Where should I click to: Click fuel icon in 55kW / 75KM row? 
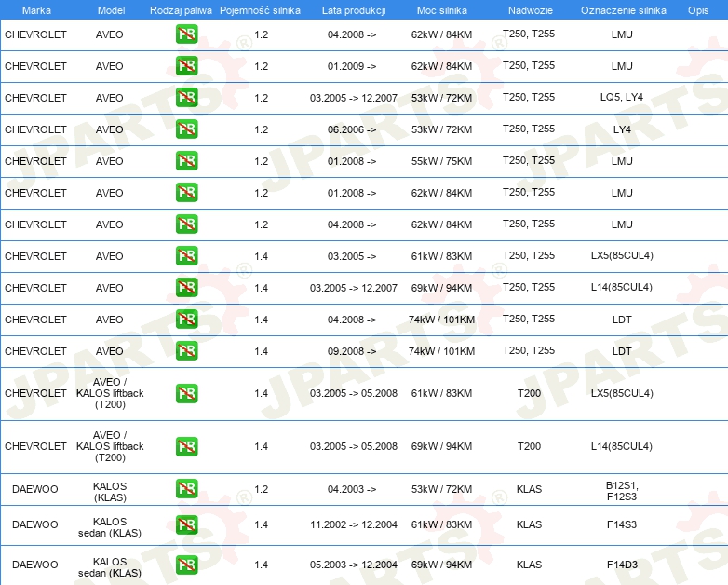click(186, 161)
